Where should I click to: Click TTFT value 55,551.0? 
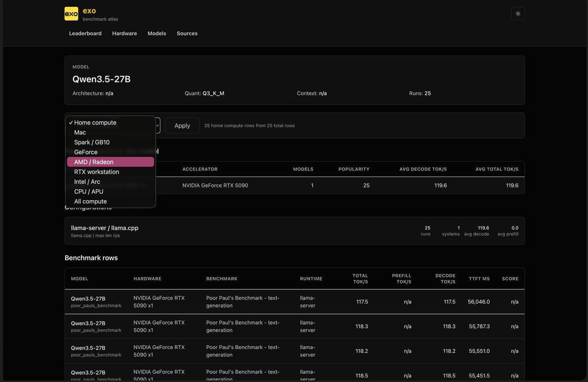tap(479, 351)
